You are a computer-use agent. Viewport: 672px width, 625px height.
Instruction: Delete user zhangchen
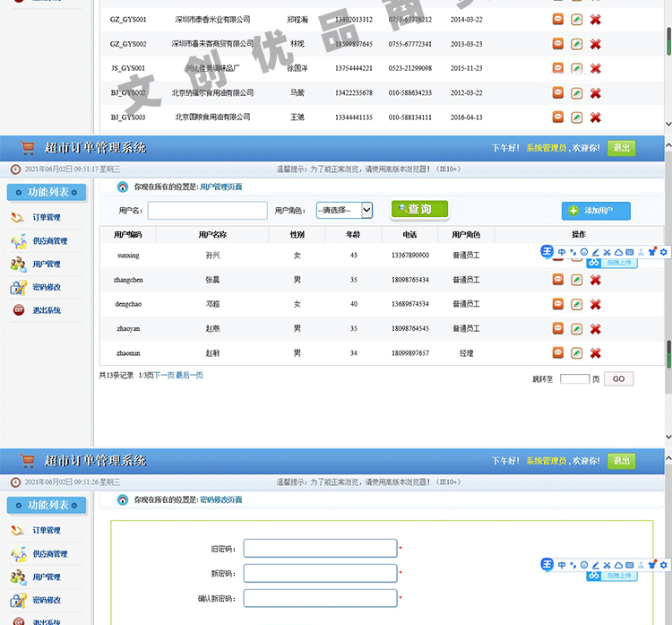pyautogui.click(x=595, y=280)
